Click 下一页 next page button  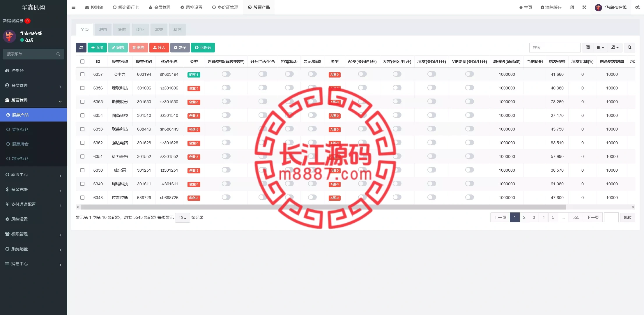[593, 217]
